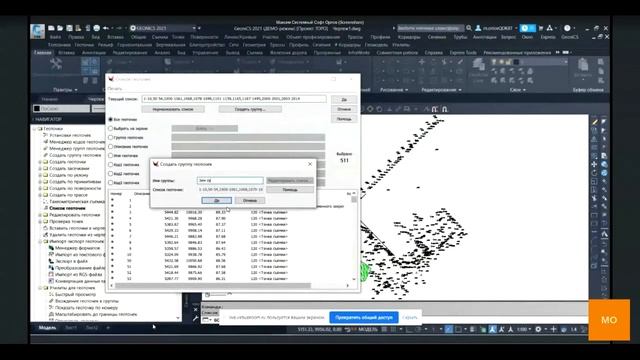Tick the Группа геоточек checkbox

click(x=110, y=138)
